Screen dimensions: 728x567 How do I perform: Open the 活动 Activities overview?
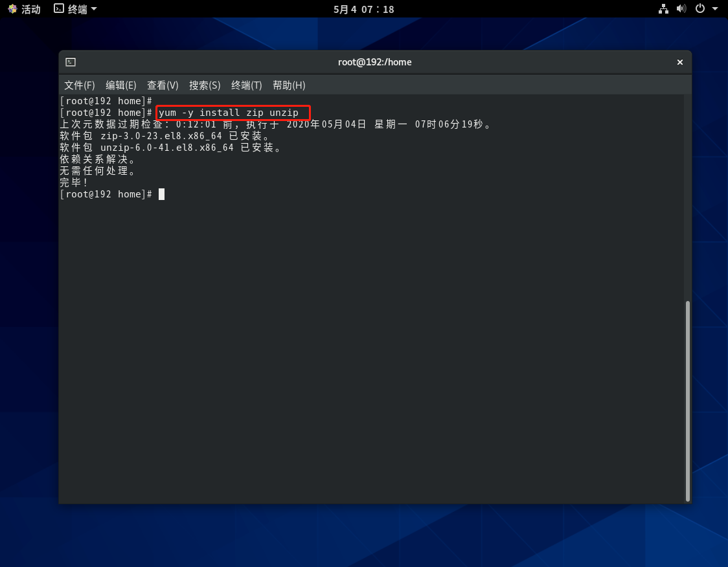point(24,9)
